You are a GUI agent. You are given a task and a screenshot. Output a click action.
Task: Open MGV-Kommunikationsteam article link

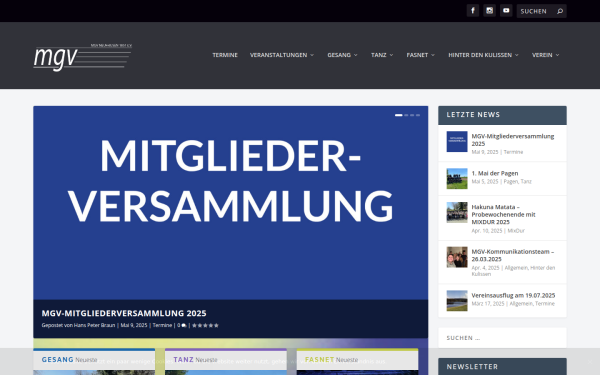513,256
